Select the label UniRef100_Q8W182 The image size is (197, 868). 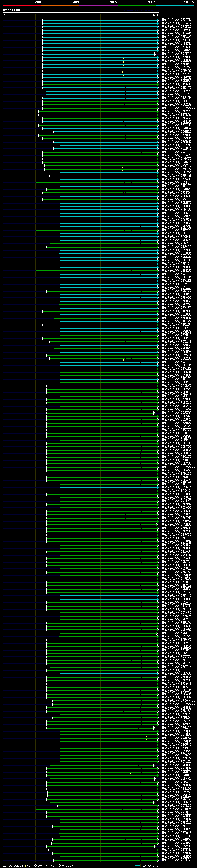[x=176, y=711]
